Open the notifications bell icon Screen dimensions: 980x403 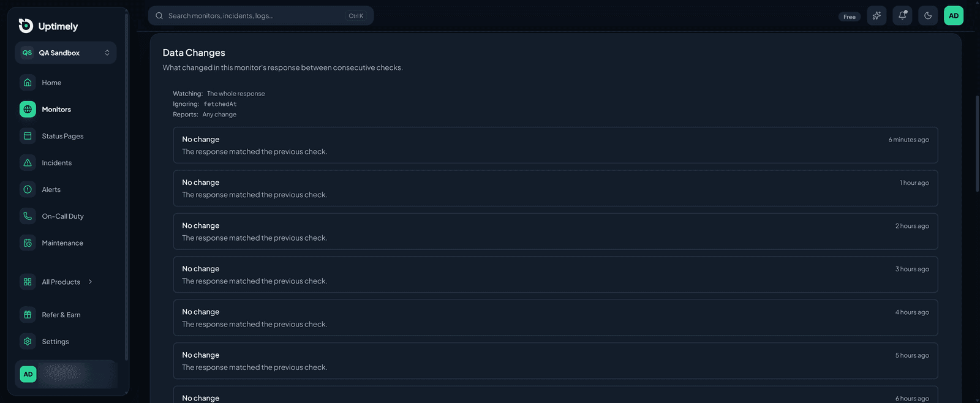pos(902,16)
